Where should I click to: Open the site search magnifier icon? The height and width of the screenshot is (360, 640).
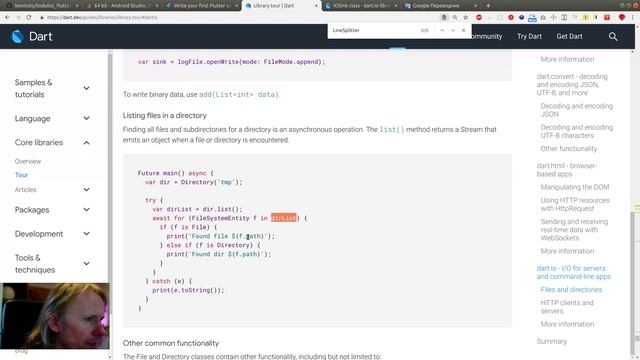pos(613,36)
